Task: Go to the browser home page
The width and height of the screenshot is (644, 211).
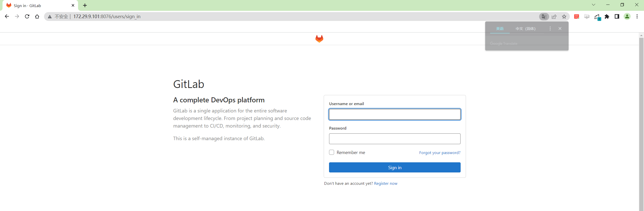Action: tap(37, 16)
